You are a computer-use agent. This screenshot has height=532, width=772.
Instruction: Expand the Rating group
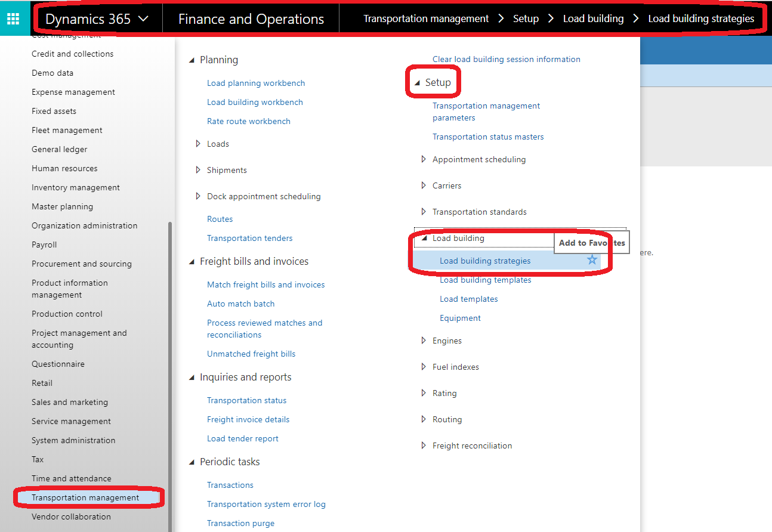424,393
